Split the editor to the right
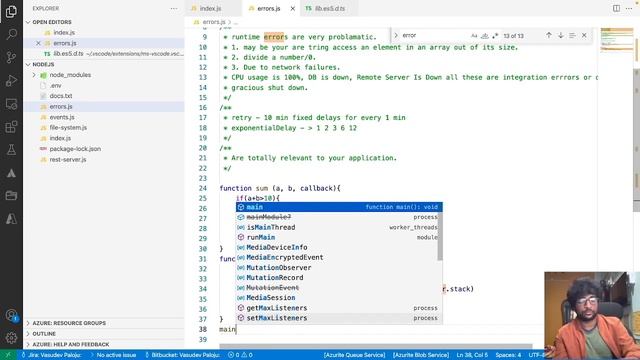640x360 pixels. tap(616, 8)
